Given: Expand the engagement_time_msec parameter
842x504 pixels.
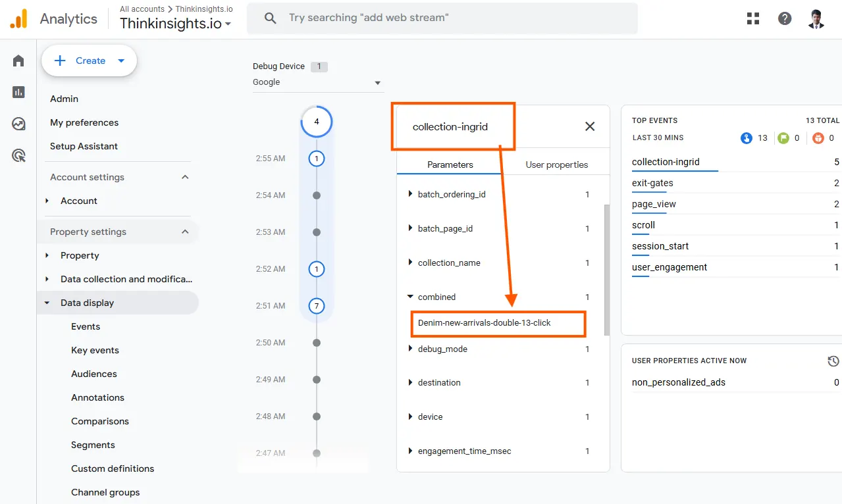Looking at the screenshot, I should coord(411,451).
